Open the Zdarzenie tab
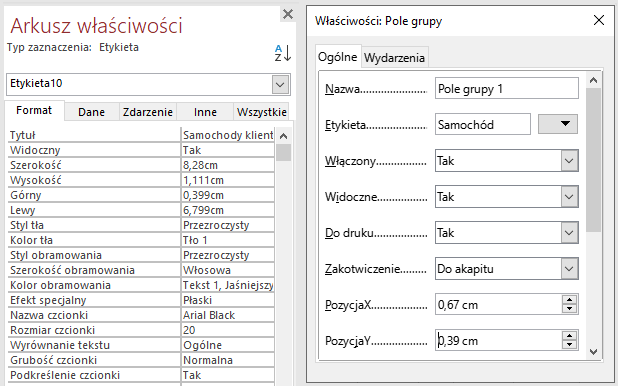Viewport: 618px width, 386px height. (x=148, y=112)
